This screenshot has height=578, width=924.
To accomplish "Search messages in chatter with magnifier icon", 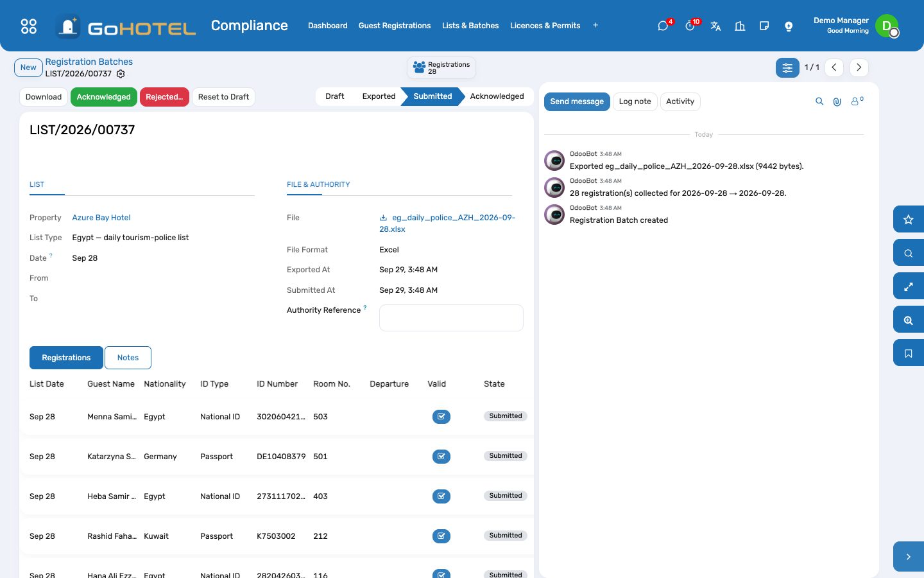I will coord(819,101).
